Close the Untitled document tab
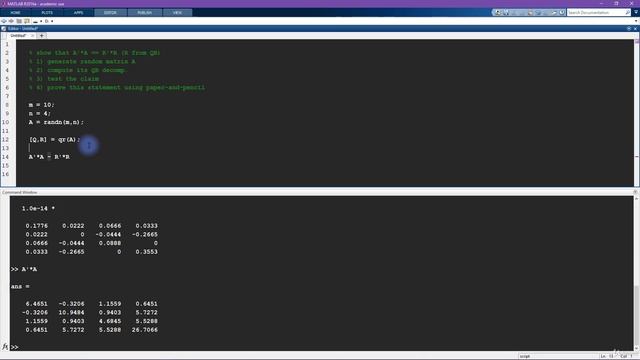The image size is (640, 360). tap(33, 36)
